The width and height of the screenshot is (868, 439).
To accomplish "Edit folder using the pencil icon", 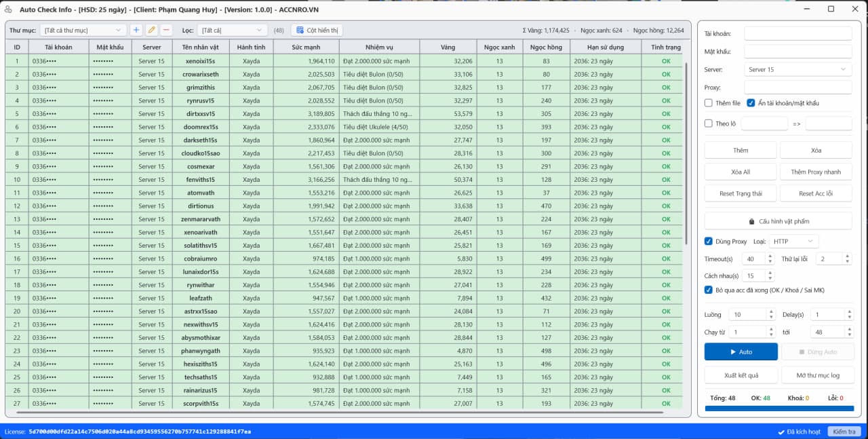I will click(x=151, y=30).
